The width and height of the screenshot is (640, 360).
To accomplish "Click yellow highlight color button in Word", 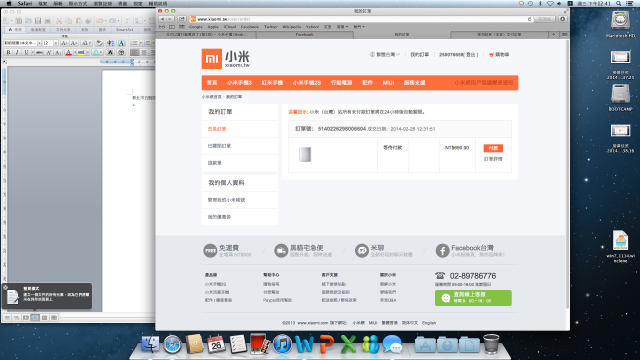I will point(81,52).
